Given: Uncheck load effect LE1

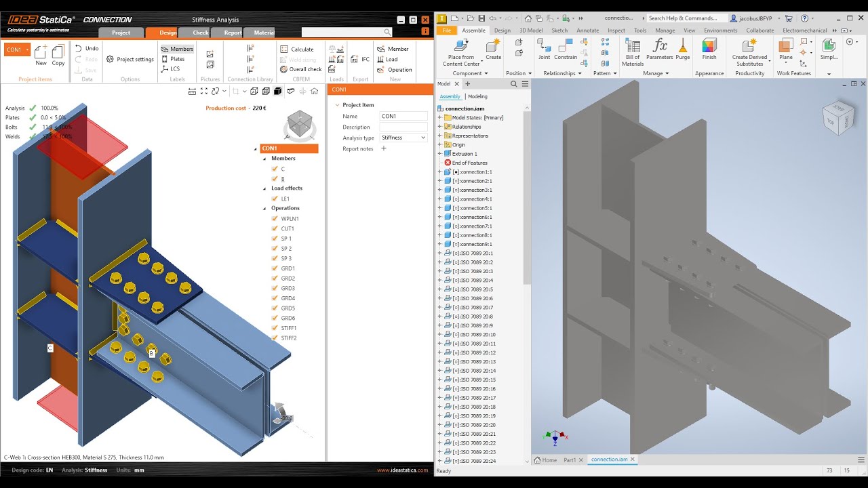Looking at the screenshot, I should [x=275, y=199].
